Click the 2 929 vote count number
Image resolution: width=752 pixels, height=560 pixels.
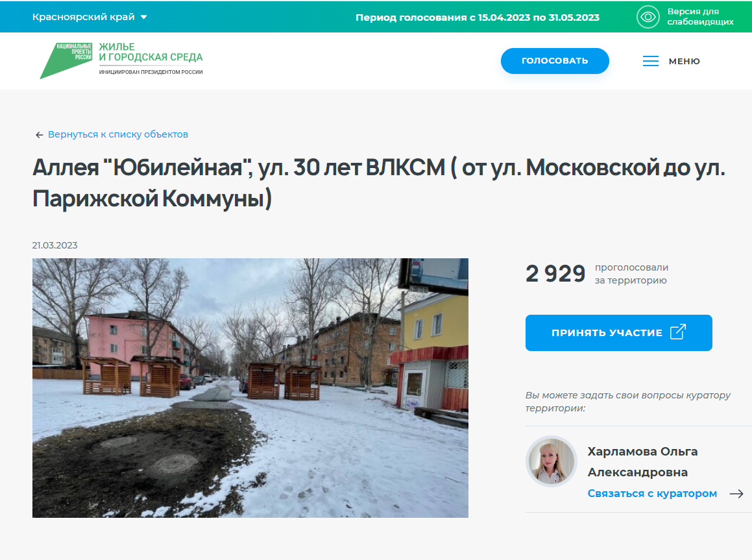click(555, 274)
